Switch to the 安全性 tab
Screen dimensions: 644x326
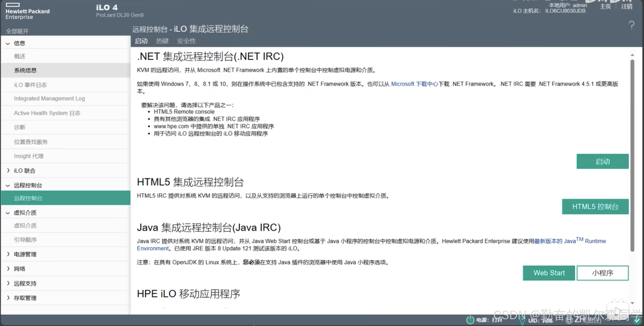[x=186, y=41]
